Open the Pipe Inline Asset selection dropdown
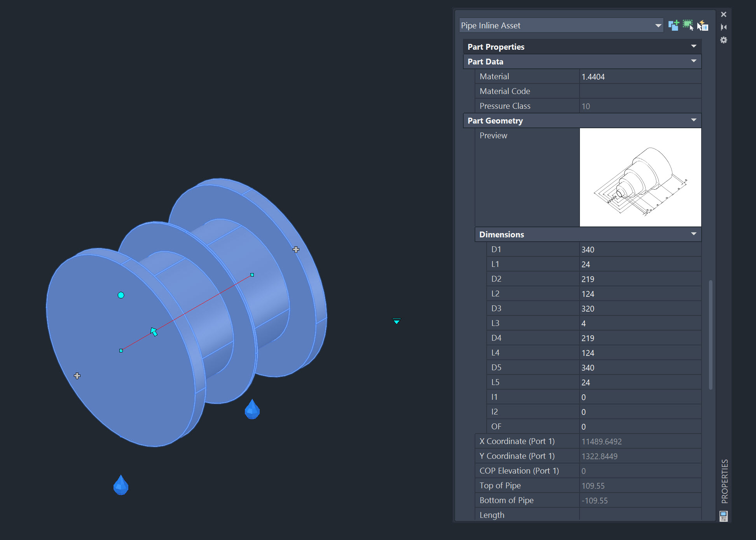Screen dimensions: 756x540 pos(658,25)
